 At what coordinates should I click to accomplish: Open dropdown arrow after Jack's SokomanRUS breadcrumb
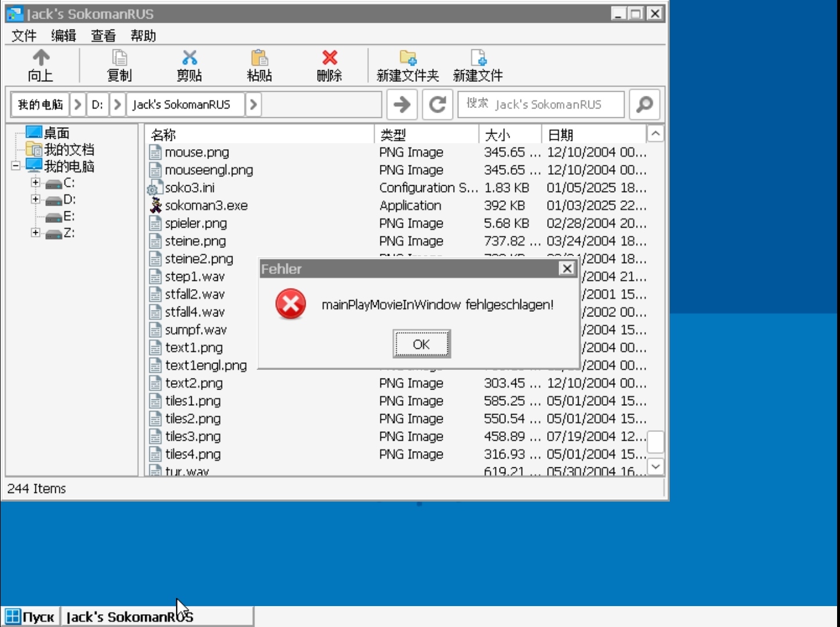[253, 105]
